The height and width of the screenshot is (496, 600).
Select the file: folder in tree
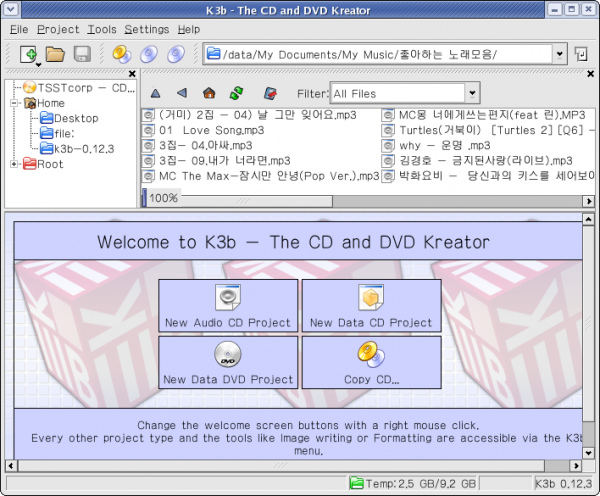(x=57, y=134)
